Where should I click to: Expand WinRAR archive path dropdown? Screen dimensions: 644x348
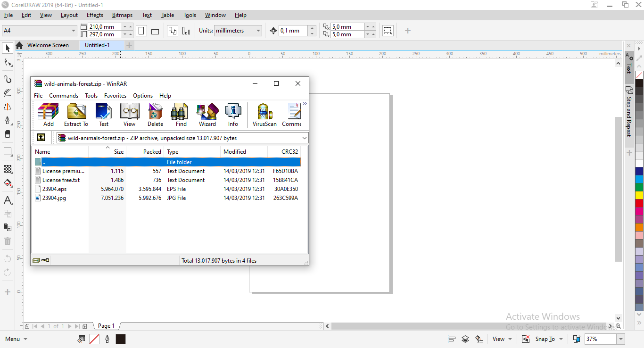pyautogui.click(x=305, y=138)
